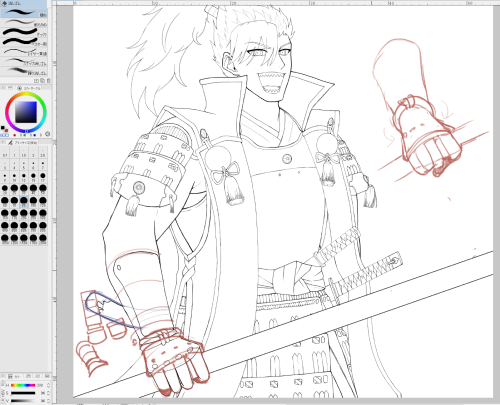Choose brush size 1.5
The image size is (500, 405).
(24, 153)
